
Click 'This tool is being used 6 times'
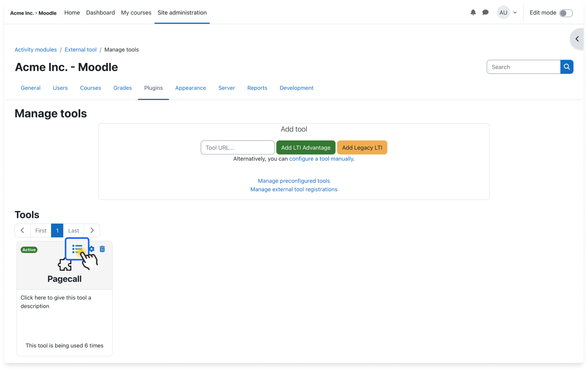64,346
